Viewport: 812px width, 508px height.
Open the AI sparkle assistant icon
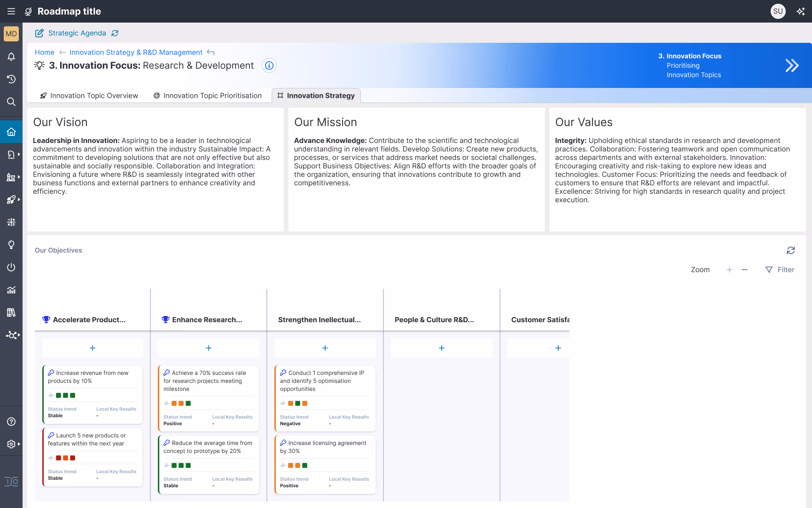coord(801,11)
